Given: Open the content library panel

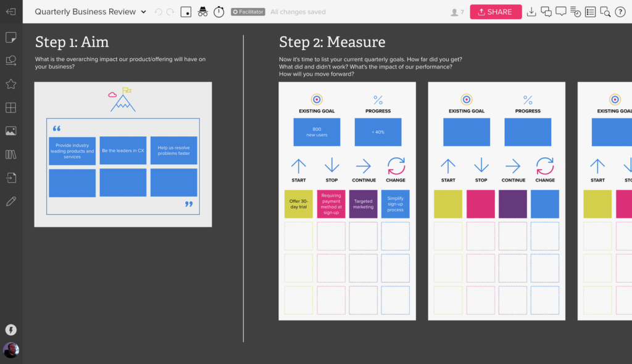Looking at the screenshot, I should (x=10, y=154).
